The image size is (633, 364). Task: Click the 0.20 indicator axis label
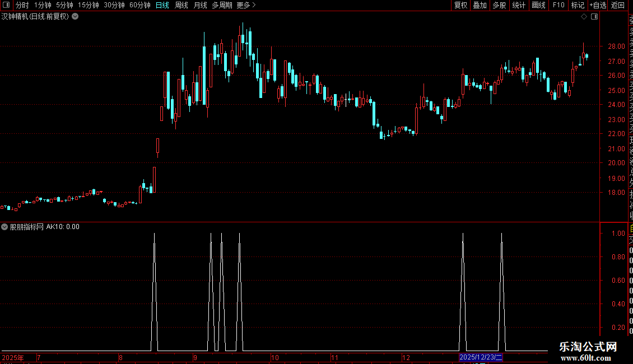coord(618,327)
